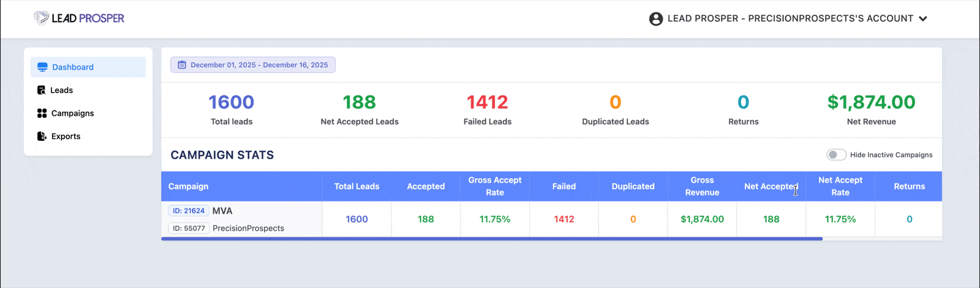
Task: Click the Dashboard monitor icon
Action: click(42, 67)
